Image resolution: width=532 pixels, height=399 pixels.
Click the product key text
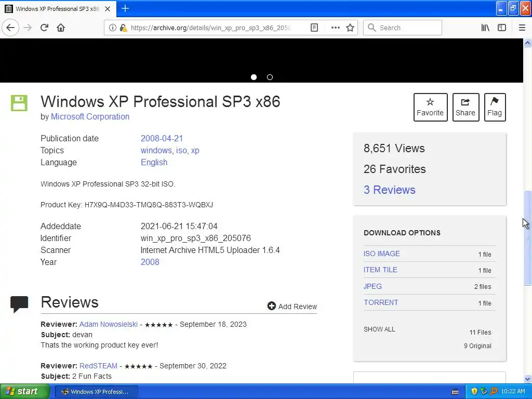pyautogui.click(x=127, y=205)
